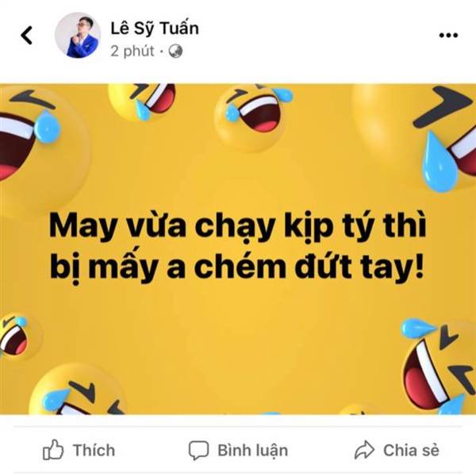Image resolution: width=476 pixels, height=476 pixels.
Task: Click the "Chia sẻ" text label
Action: tap(411, 450)
